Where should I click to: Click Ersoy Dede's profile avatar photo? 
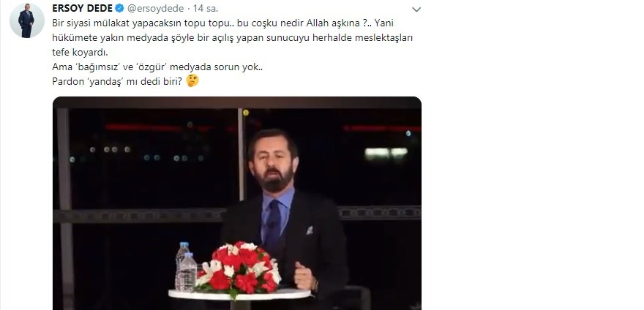coord(26,20)
